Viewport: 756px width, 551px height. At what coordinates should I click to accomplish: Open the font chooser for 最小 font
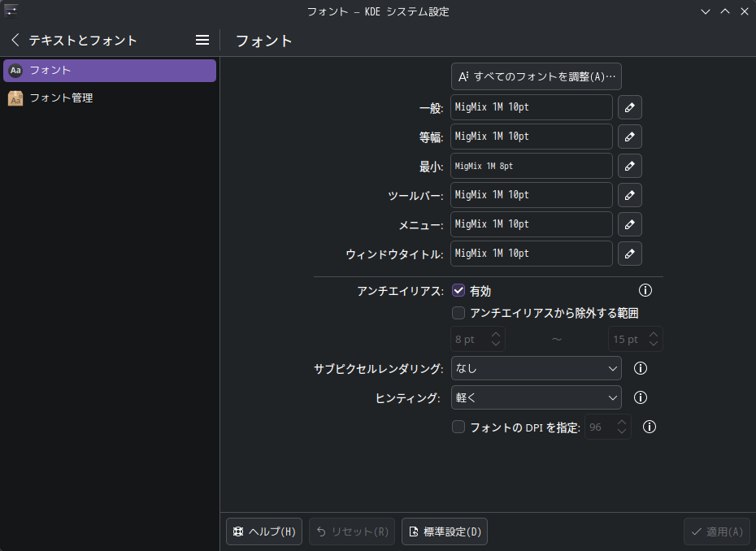pyautogui.click(x=630, y=167)
